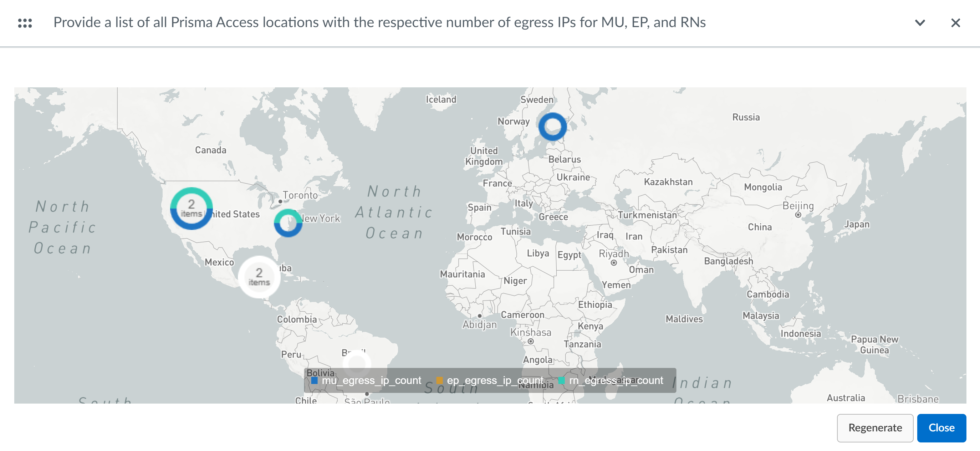
Task: Click the six-dot drag handle icon
Action: pyautogui.click(x=25, y=23)
